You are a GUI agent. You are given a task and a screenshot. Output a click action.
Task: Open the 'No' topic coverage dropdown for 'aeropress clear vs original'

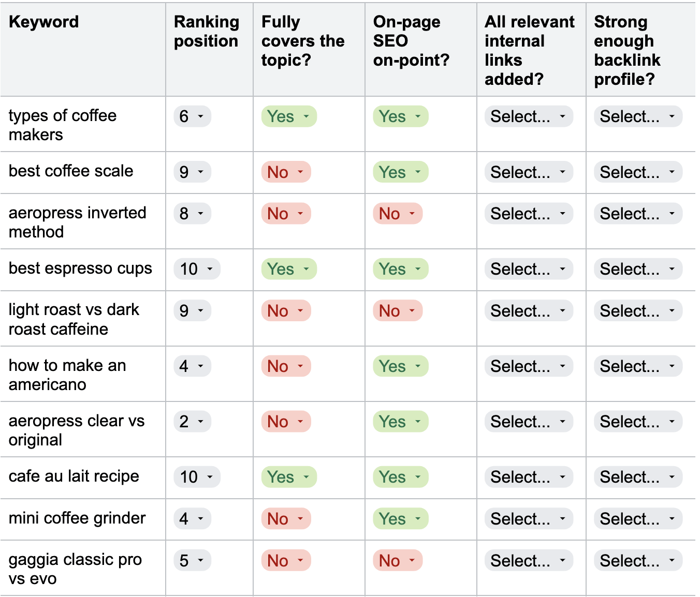coord(286,422)
